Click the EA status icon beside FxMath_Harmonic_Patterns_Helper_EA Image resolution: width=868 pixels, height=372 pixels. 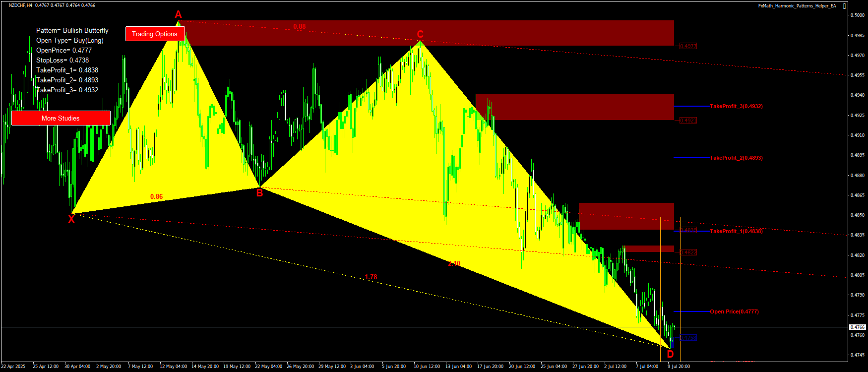[x=845, y=6]
